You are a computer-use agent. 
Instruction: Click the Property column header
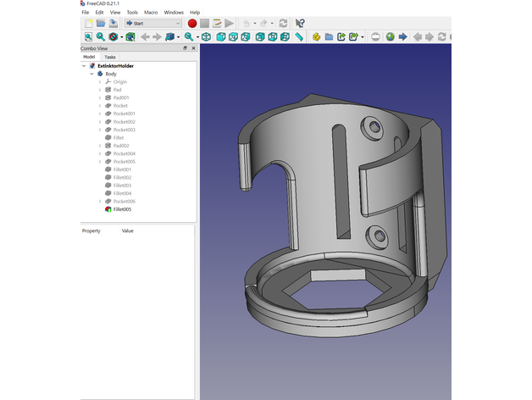click(x=91, y=231)
